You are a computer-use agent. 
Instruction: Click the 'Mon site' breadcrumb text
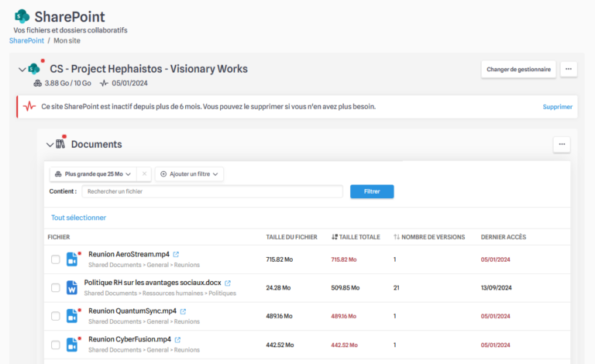click(x=67, y=40)
